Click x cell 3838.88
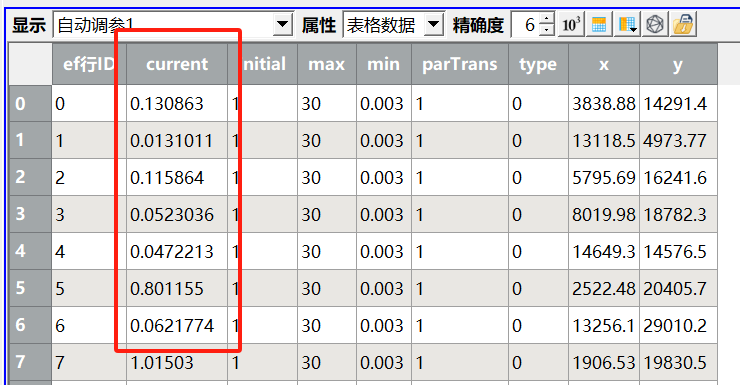The height and width of the screenshot is (385, 740). tap(604, 103)
